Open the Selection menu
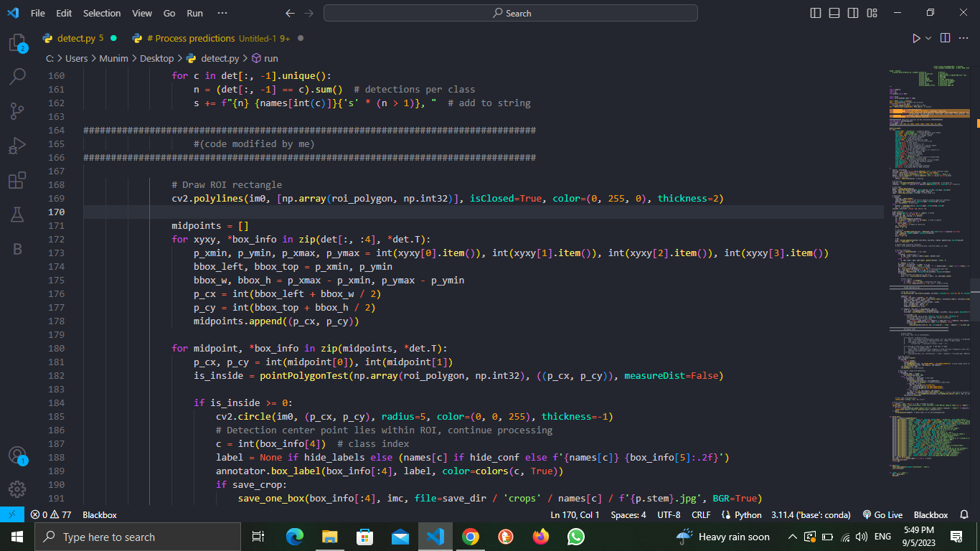 pos(102,13)
